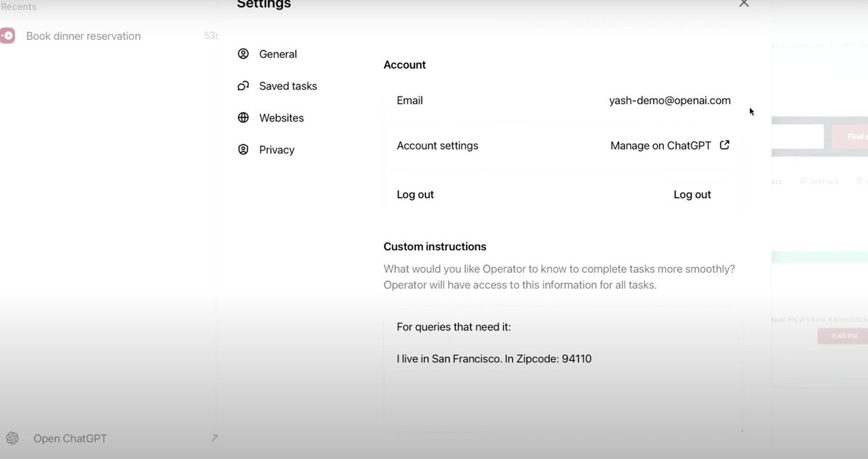Click the Custom instructions heading
The height and width of the screenshot is (459, 868).
(x=435, y=247)
